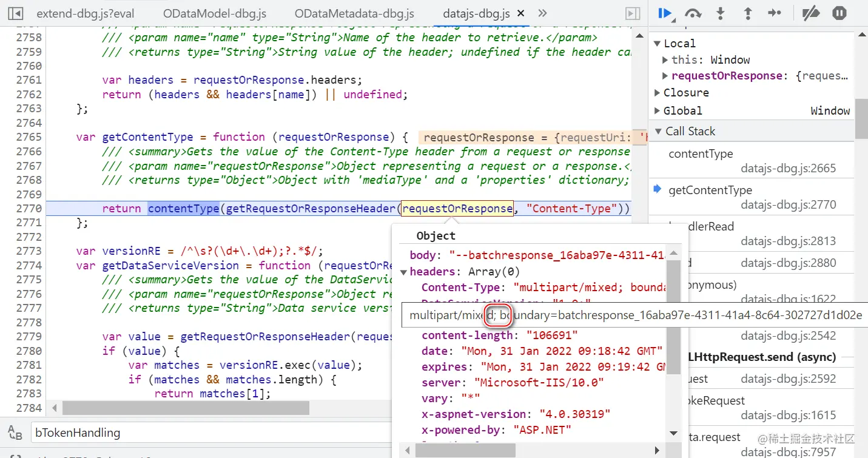Click line number 2770 in gutter
868x458 pixels.
[x=29, y=209]
